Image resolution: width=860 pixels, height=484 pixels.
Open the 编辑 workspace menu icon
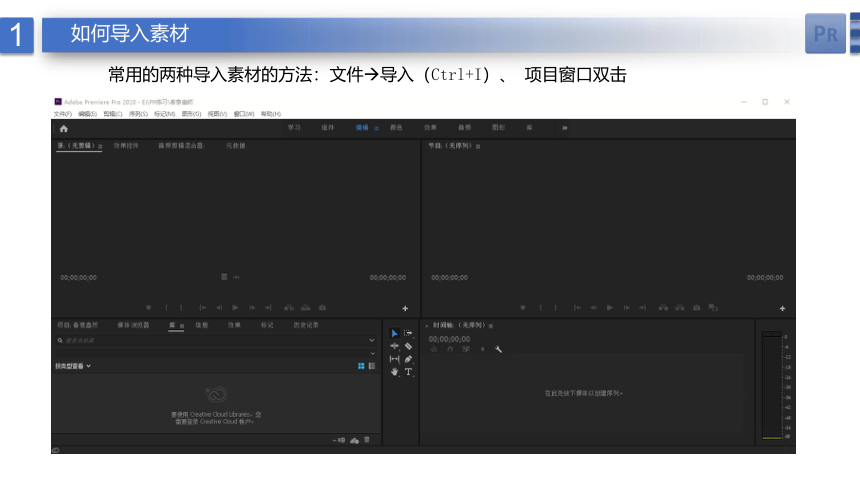pyautogui.click(x=376, y=128)
